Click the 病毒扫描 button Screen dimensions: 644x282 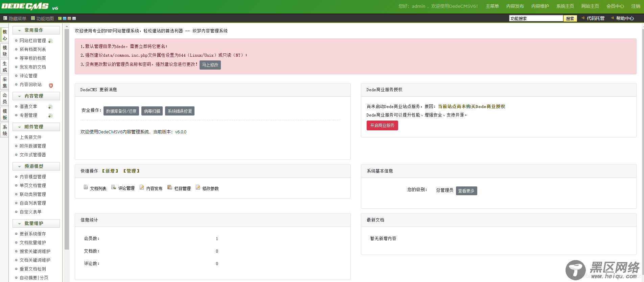click(x=152, y=111)
